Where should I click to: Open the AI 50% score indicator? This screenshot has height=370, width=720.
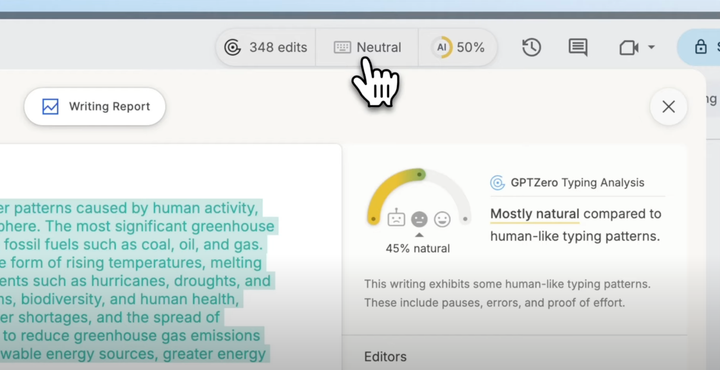point(458,47)
